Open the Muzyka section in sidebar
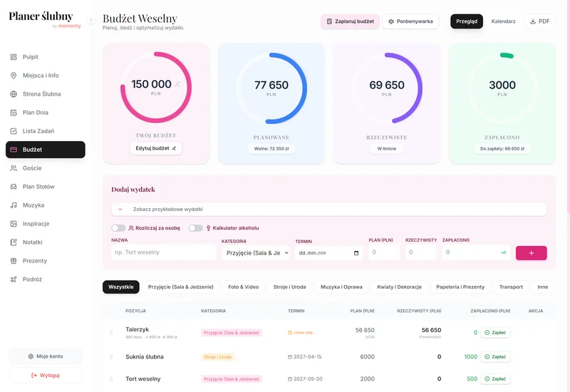Image resolution: width=570 pixels, height=392 pixels. [33, 205]
